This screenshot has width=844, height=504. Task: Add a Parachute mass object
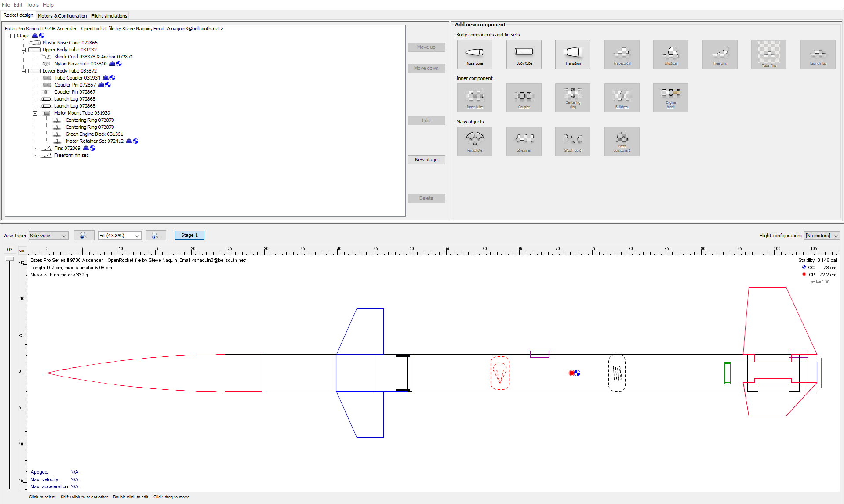[474, 141]
